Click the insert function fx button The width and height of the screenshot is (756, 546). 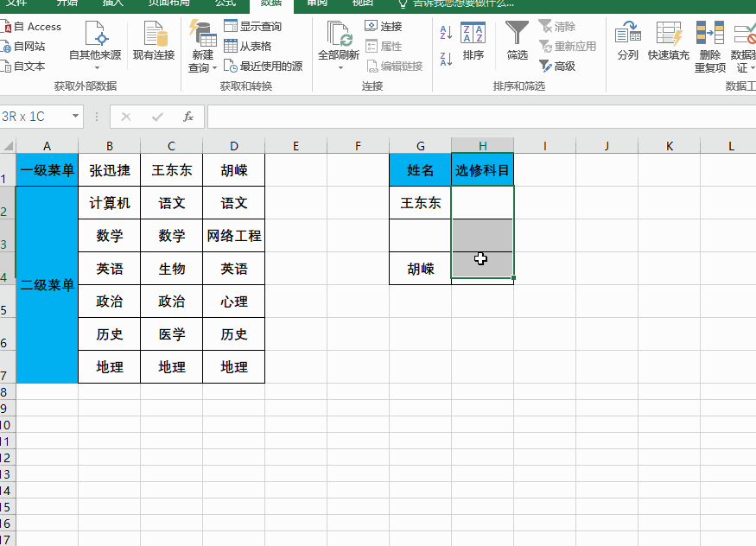[x=188, y=117]
